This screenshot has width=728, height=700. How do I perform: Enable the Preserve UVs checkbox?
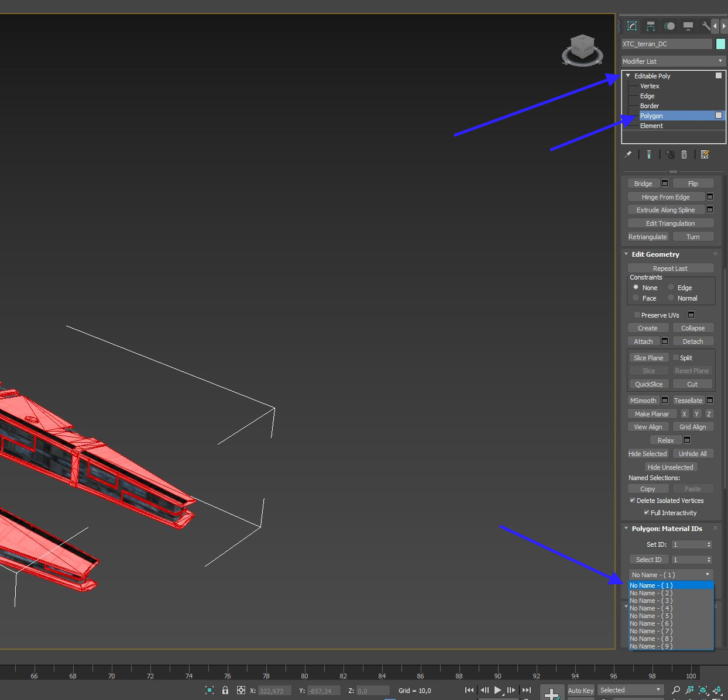(637, 315)
